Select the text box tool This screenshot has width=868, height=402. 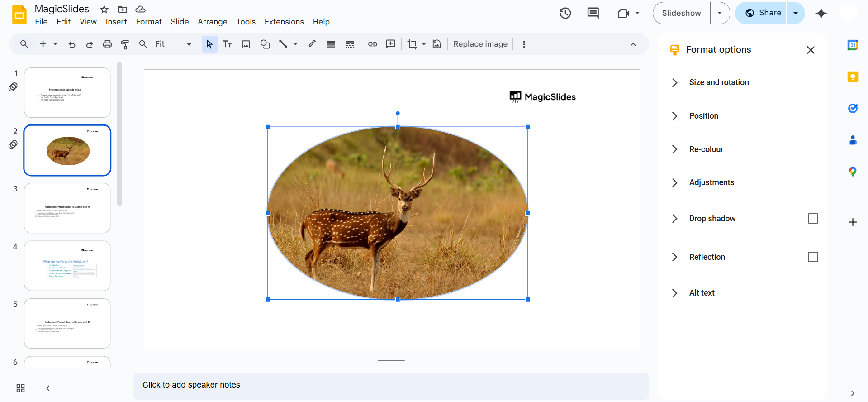[x=227, y=44]
